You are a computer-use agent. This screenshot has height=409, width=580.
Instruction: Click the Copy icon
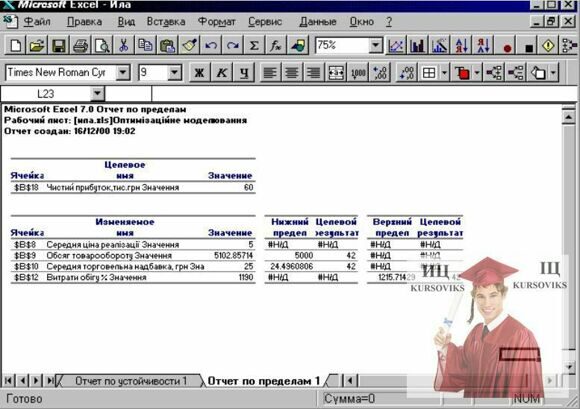[x=145, y=46]
